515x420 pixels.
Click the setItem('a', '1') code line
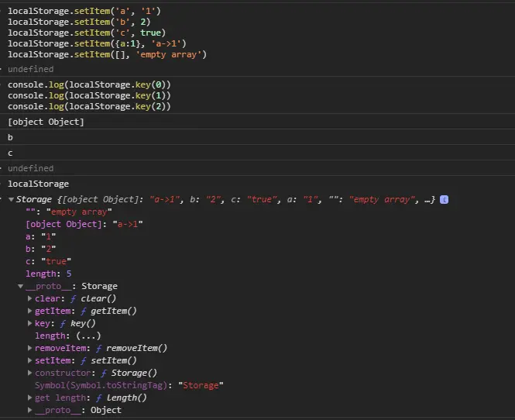84,11
